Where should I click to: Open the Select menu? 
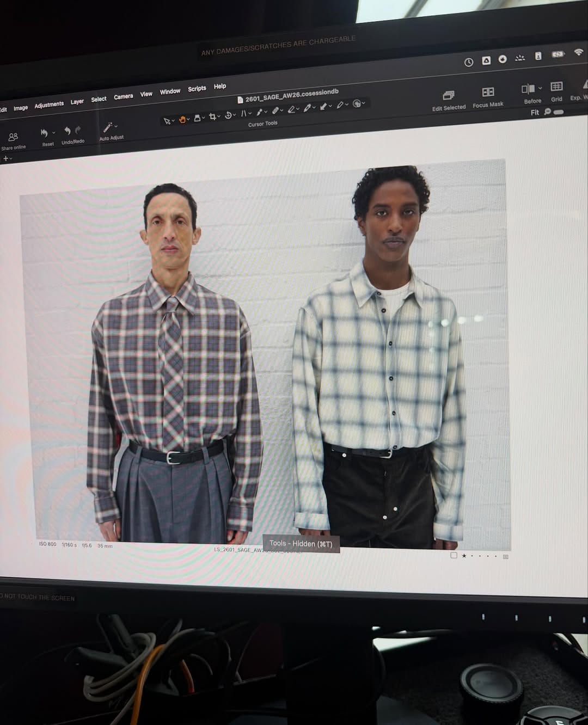(x=99, y=99)
